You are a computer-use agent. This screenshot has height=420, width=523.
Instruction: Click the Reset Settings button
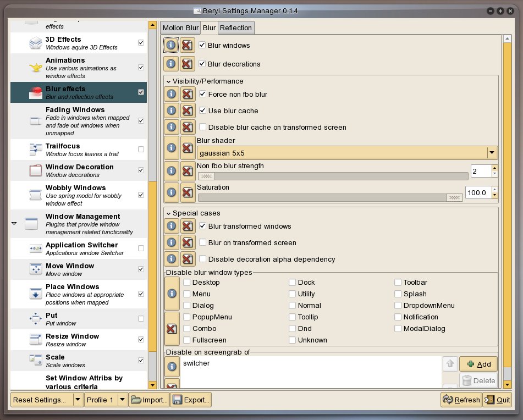pyautogui.click(x=42, y=400)
